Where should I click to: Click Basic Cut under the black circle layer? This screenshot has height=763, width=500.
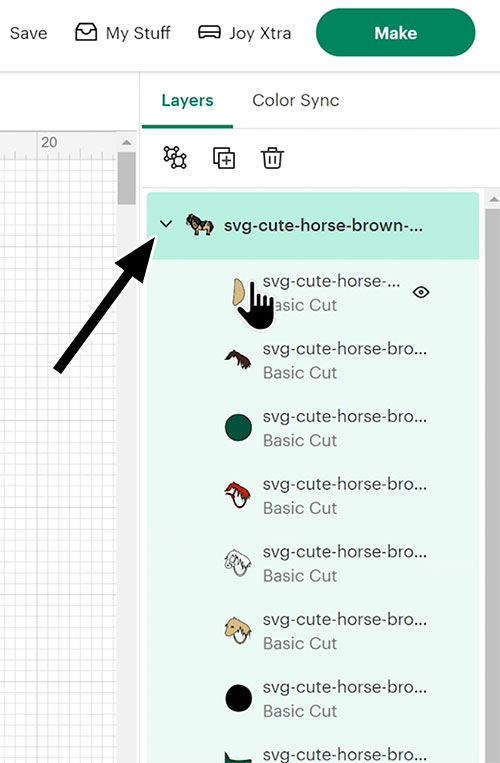300,711
